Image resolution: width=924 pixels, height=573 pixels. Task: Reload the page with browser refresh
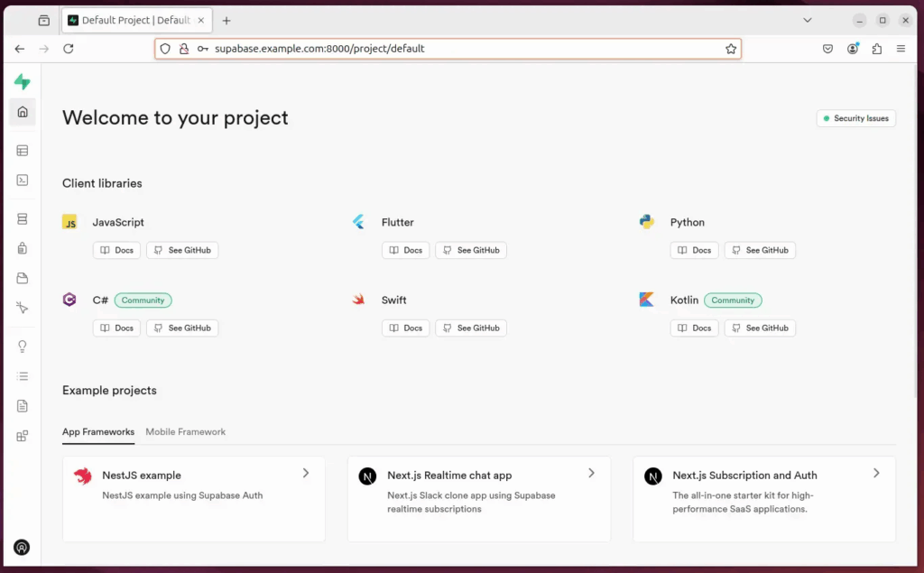[x=69, y=49]
